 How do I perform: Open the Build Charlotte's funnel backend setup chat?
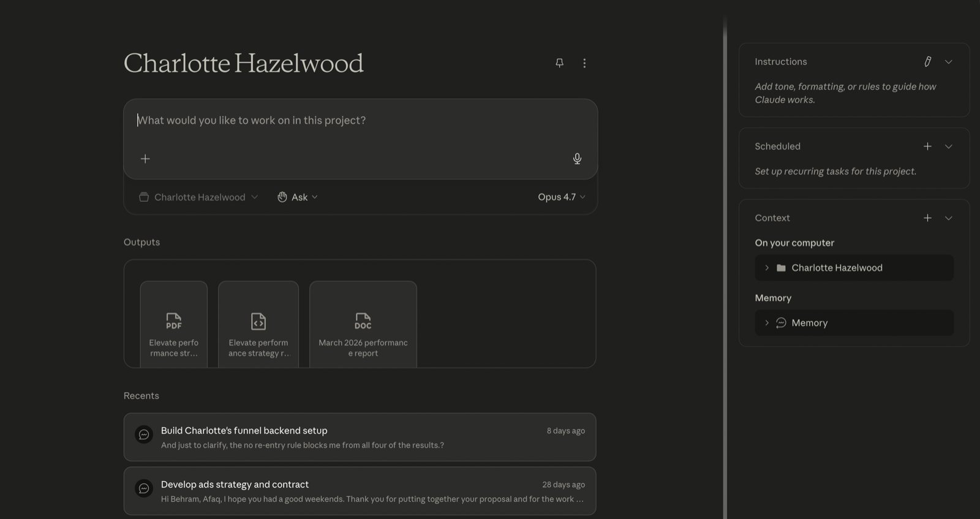[360, 437]
